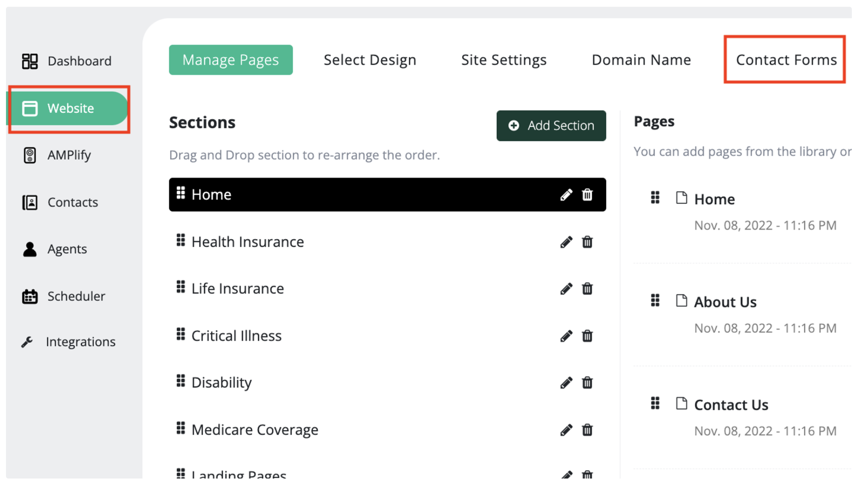Switch to the Select Design tab
Image resolution: width=857 pixels, height=504 pixels.
[370, 60]
